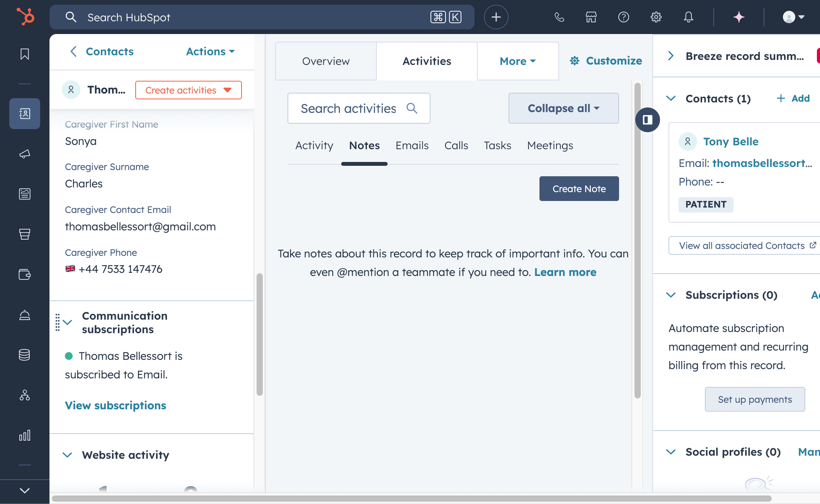Open the Data management database icon
Viewport: 820px width, 504px height.
[25, 355]
